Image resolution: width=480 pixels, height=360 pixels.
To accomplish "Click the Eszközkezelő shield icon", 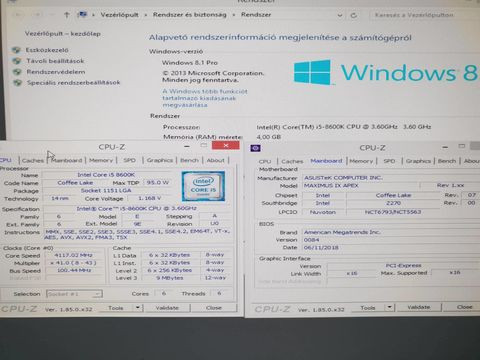I will 16,50.
